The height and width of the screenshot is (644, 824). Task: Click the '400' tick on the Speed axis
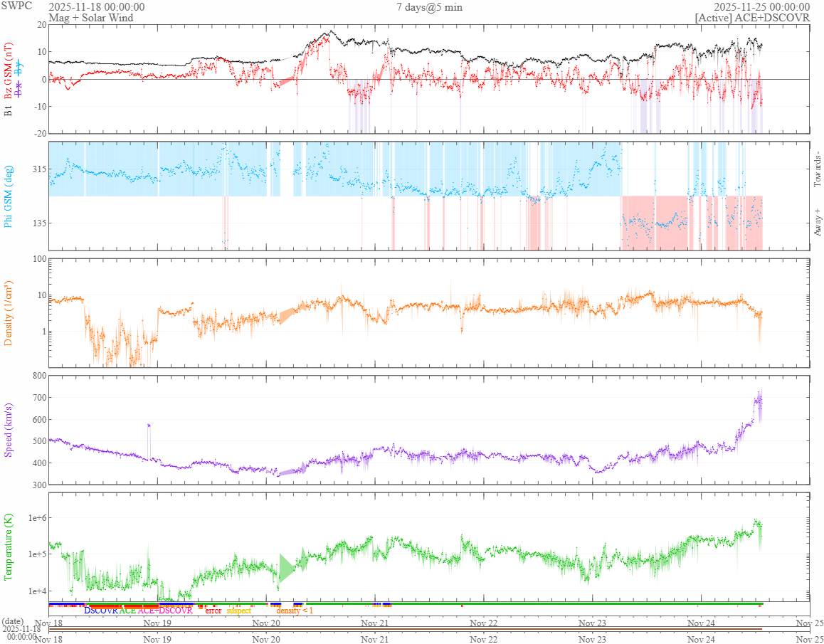pyautogui.click(x=39, y=463)
